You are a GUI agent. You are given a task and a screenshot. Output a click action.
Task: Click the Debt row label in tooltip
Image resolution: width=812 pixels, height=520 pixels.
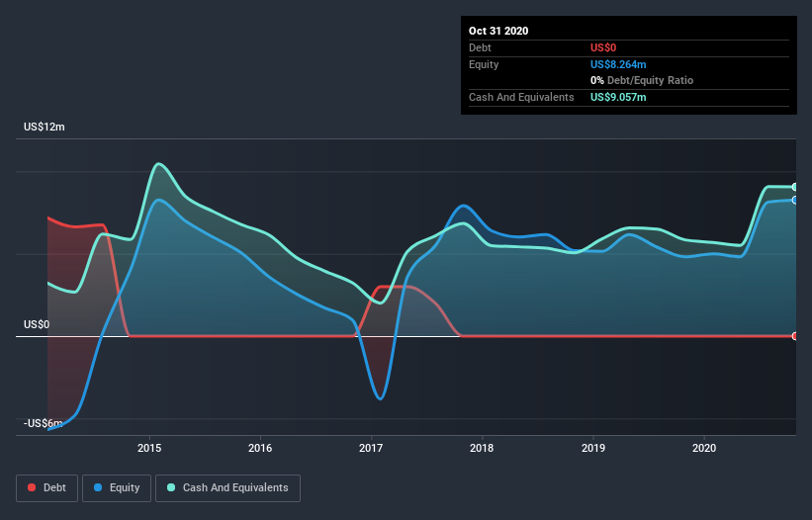pos(480,47)
